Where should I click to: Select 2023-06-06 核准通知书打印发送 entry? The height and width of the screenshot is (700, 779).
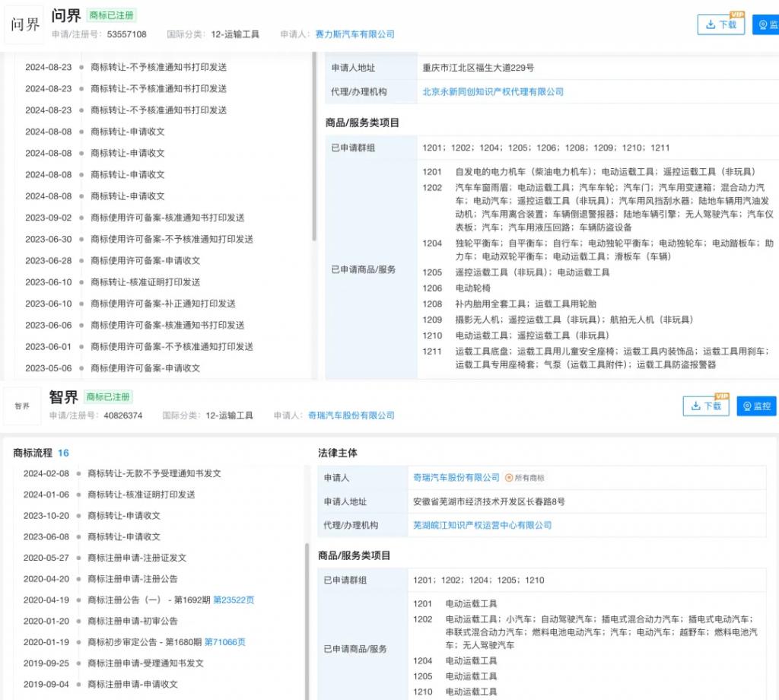(x=135, y=325)
